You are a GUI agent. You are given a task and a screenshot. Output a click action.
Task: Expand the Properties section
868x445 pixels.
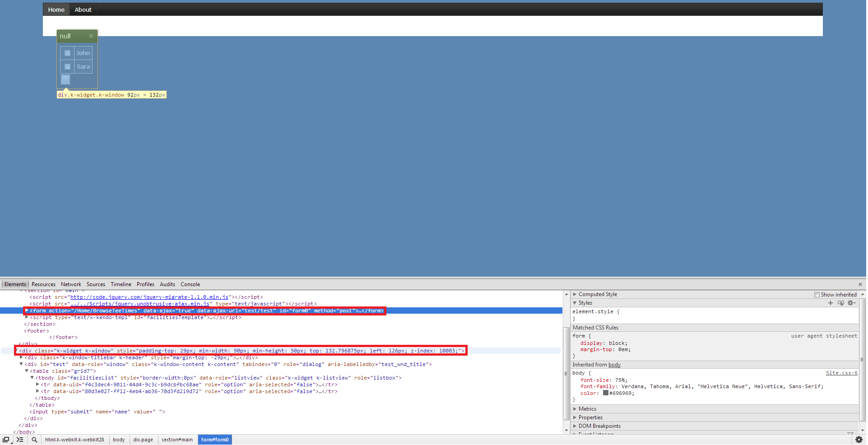click(x=575, y=417)
